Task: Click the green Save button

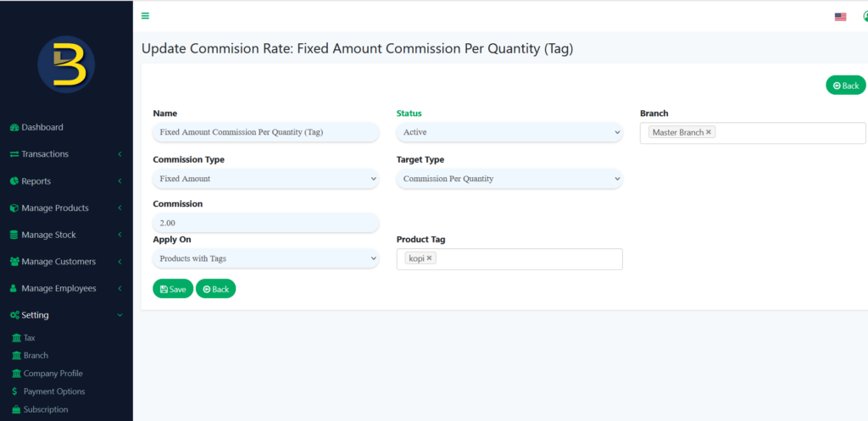Action: pos(173,289)
